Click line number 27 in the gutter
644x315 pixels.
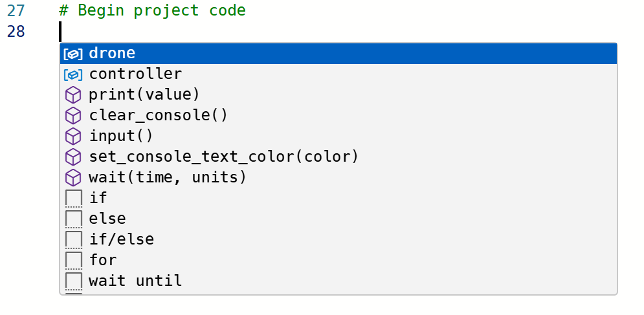click(16, 11)
